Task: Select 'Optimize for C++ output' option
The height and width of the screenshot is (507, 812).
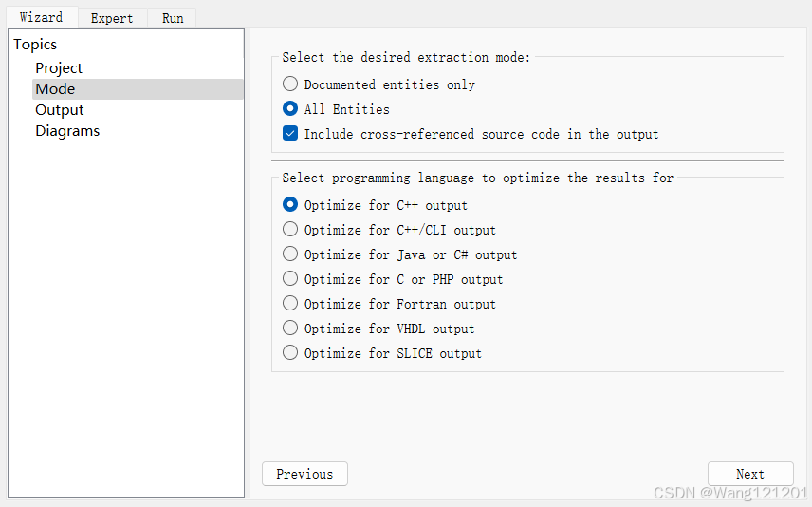Action: pyautogui.click(x=290, y=204)
